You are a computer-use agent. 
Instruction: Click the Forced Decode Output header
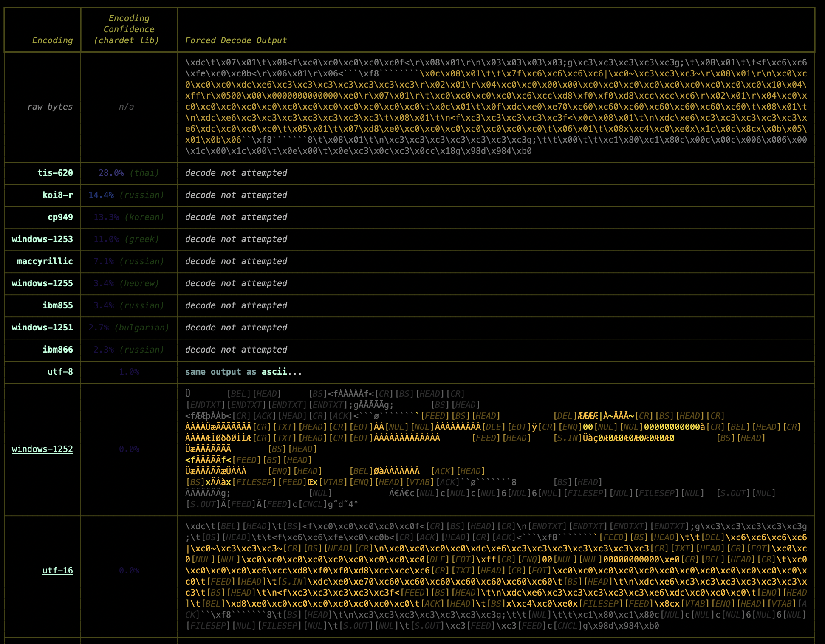(x=236, y=40)
